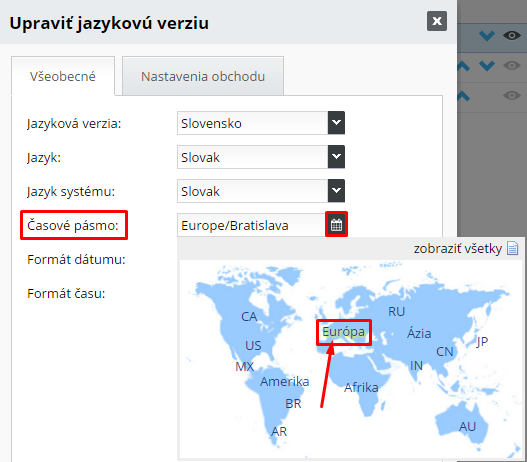Expand the Jazyk systému dropdown arrow
This screenshot has height=462, width=527.
tap(336, 191)
